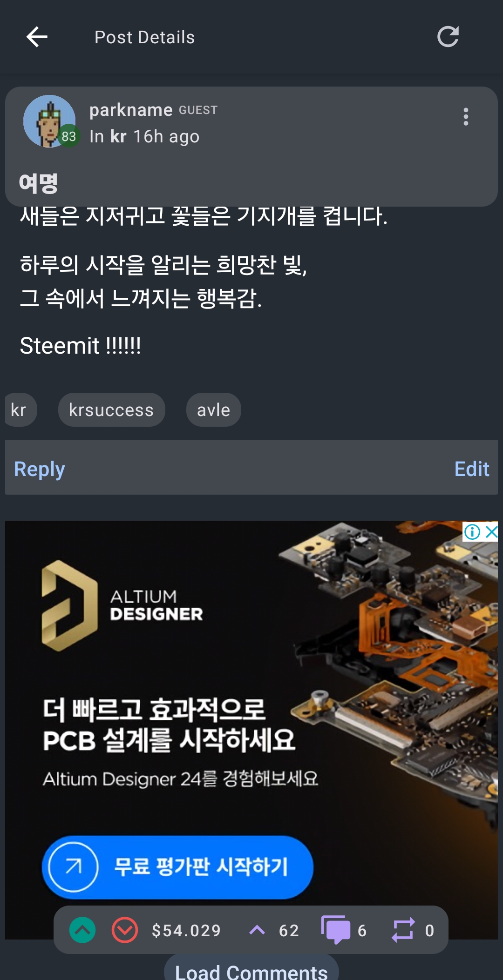Screen dimensions: 503x980
Task: Open the parkname author name link
Action: coord(131,110)
